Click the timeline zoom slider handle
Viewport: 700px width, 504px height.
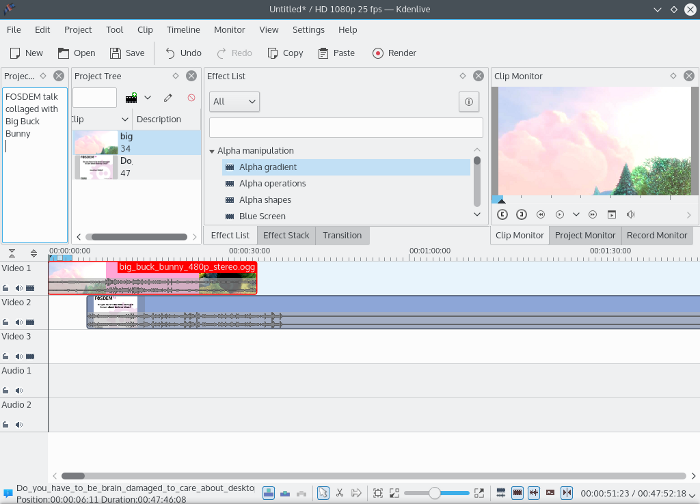(x=435, y=493)
